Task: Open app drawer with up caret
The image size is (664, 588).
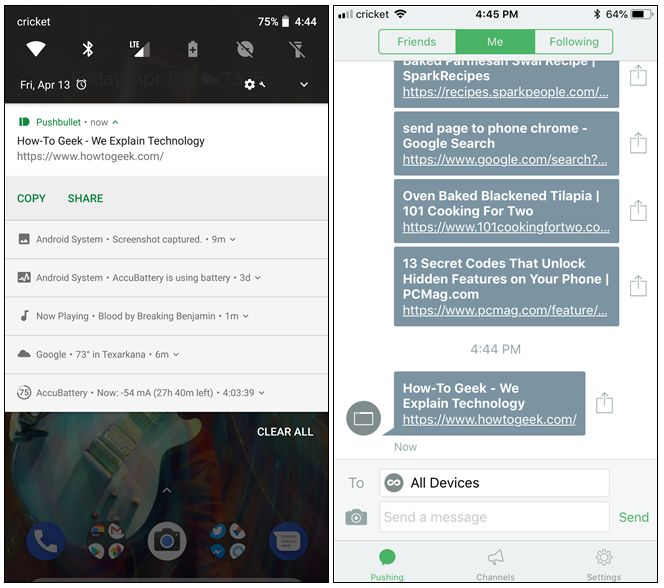Action: pyautogui.click(x=167, y=490)
